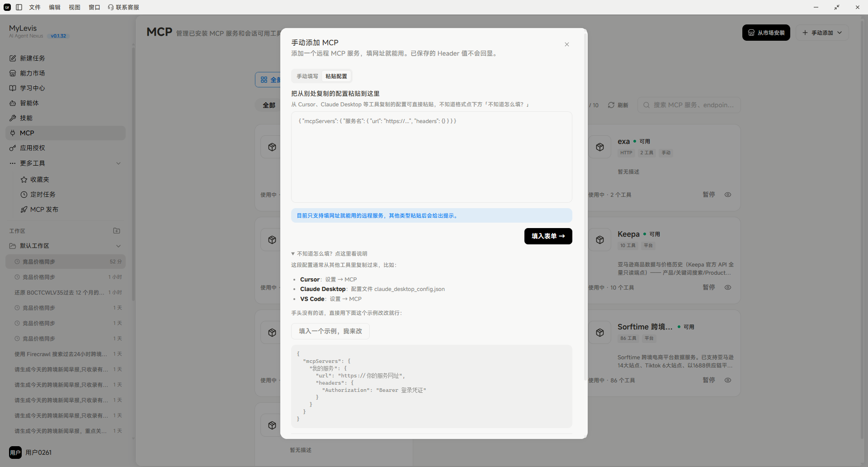868x467 pixels.
Task: Pause the Keepa MCP service
Action: coord(709,287)
